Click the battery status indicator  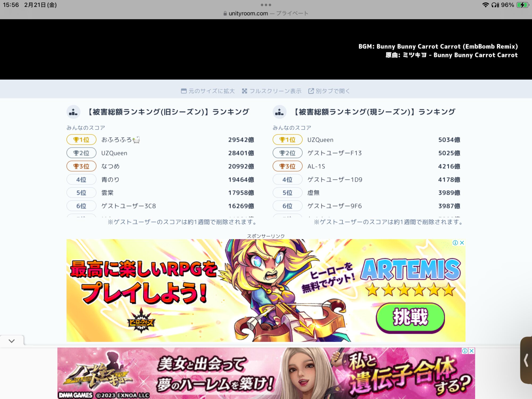(x=522, y=5)
